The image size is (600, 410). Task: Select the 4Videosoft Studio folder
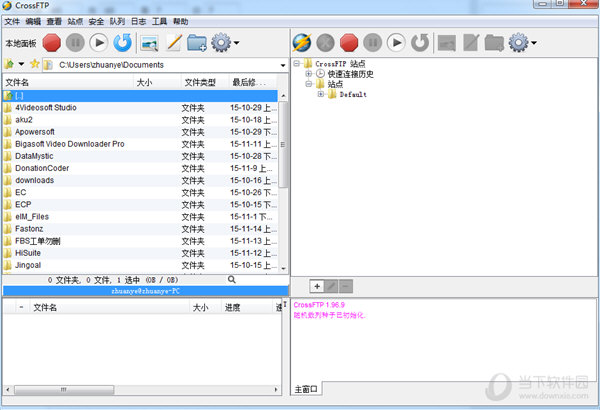click(x=140, y=108)
